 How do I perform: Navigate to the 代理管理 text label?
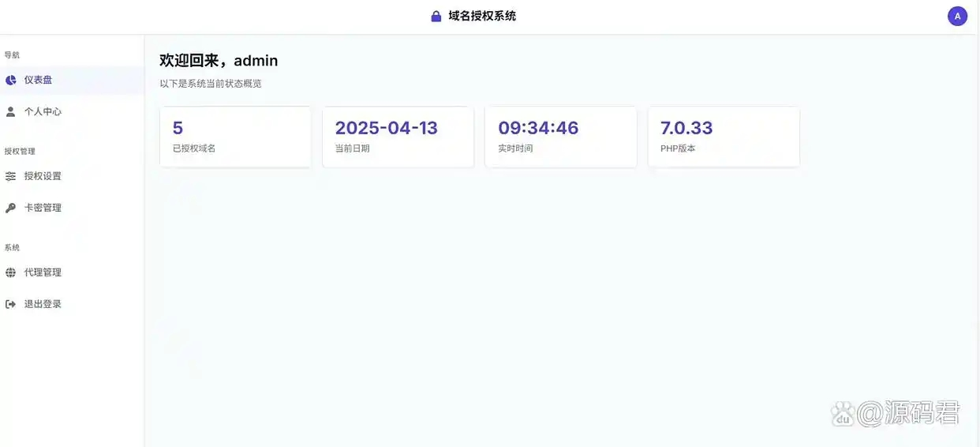pyautogui.click(x=43, y=272)
